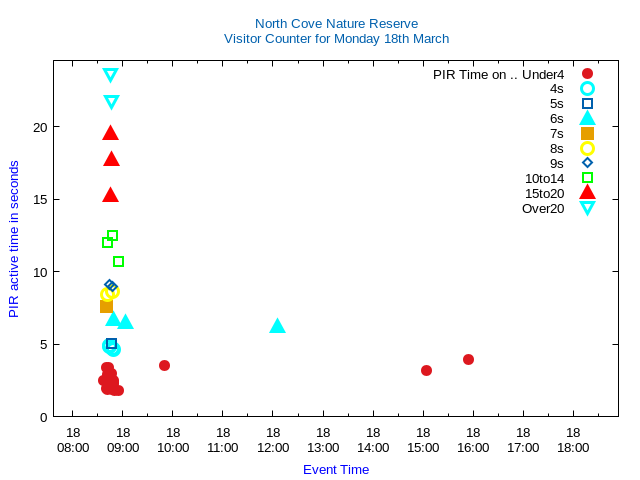
Task: Select the red data point near 15:00
Action: coord(426,370)
